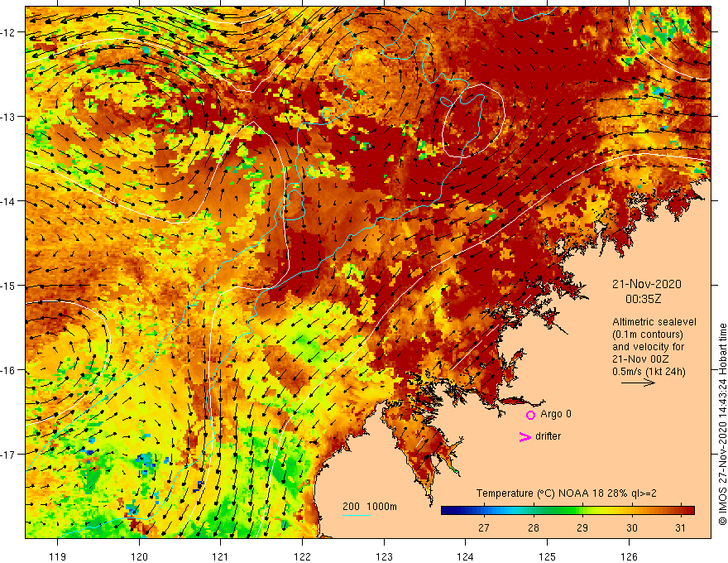Click the temperature color bar
The height and width of the screenshot is (563, 728).
568,510
